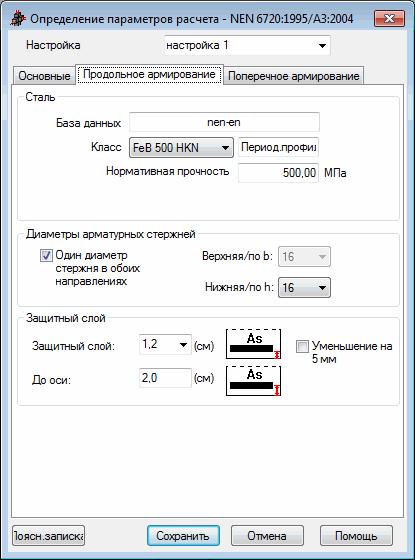Image resolution: width=415 pixels, height=560 pixels.
Task: Enable the 'Уменьшение на 5 мм' checkbox
Action: [302, 346]
